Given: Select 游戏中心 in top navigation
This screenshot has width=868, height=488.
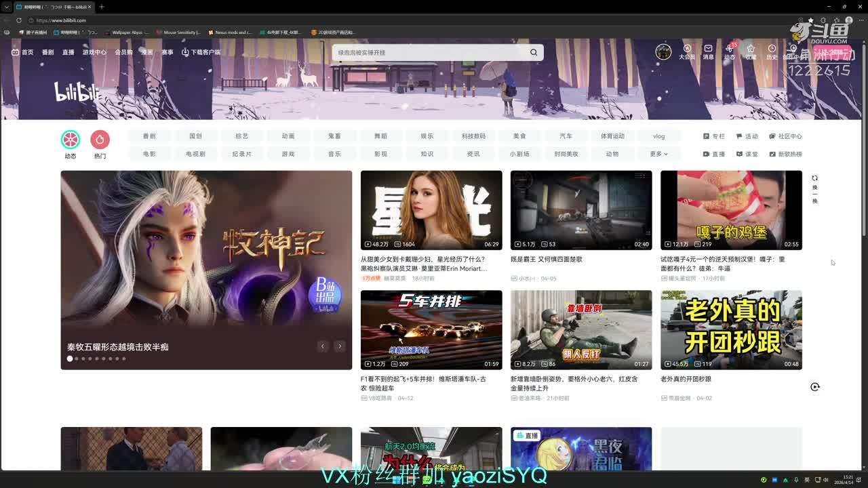Looking at the screenshot, I should 94,52.
